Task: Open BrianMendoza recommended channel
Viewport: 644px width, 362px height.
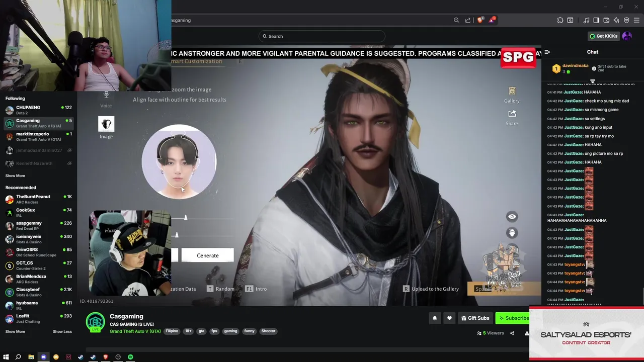Action: pyautogui.click(x=38, y=279)
